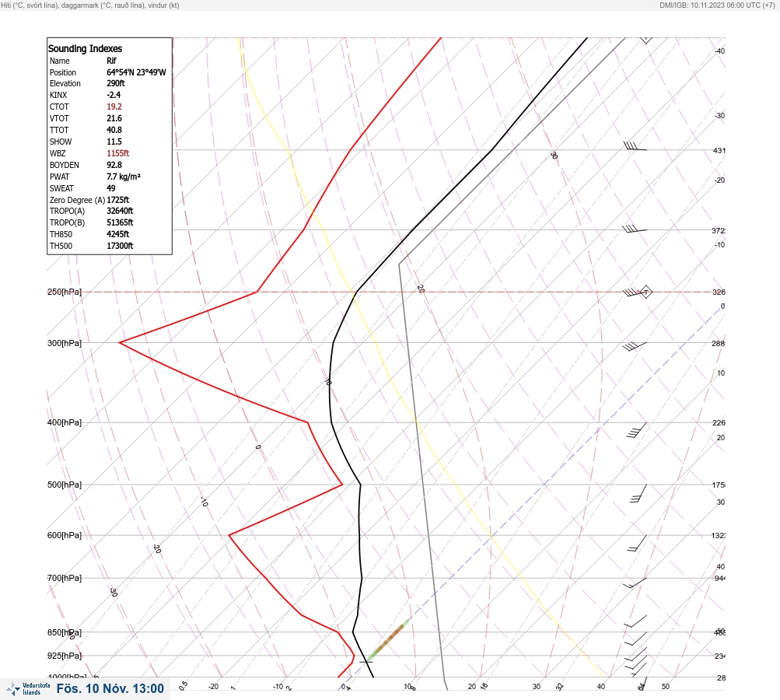Click the TH850 value 4245ft

pyautogui.click(x=118, y=234)
